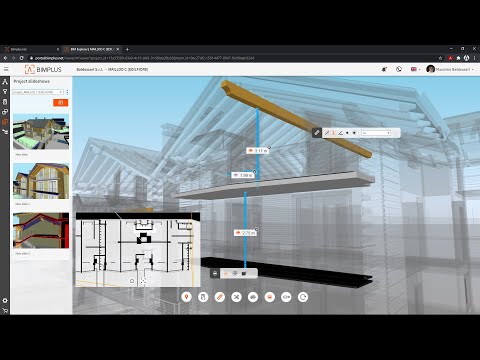
Task: Open the slideshow selection dropdown
Action: point(38,92)
